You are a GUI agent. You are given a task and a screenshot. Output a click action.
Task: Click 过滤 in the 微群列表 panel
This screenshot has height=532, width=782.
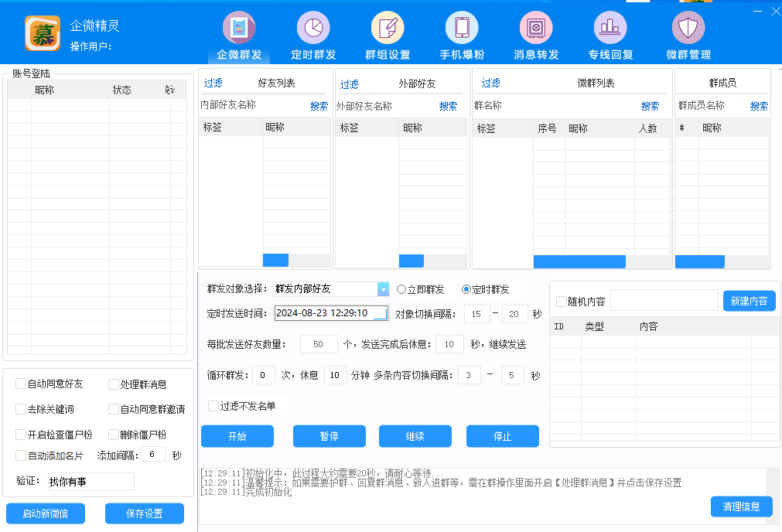(491, 83)
